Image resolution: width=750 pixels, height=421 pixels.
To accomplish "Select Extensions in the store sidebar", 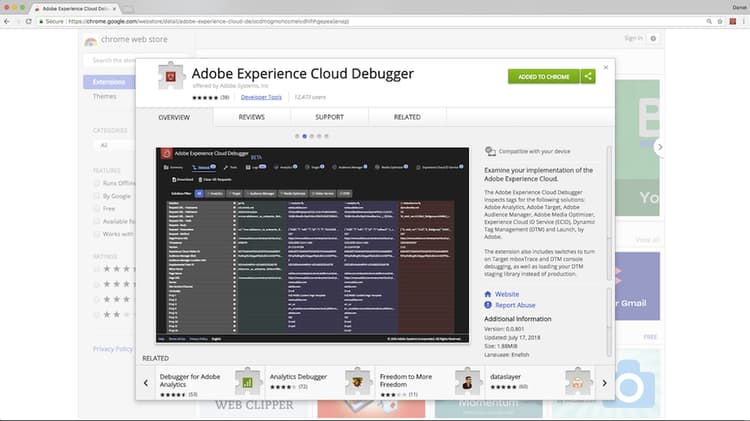I will [x=110, y=82].
